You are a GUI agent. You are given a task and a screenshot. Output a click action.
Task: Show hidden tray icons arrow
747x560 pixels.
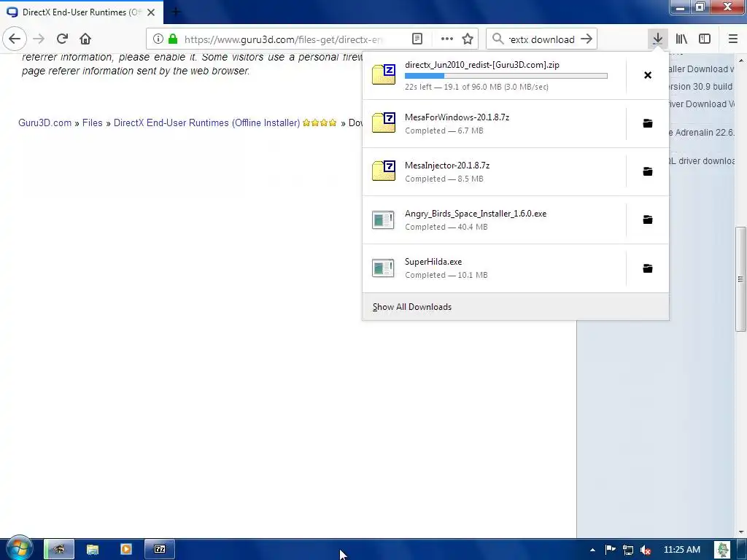pos(592,550)
